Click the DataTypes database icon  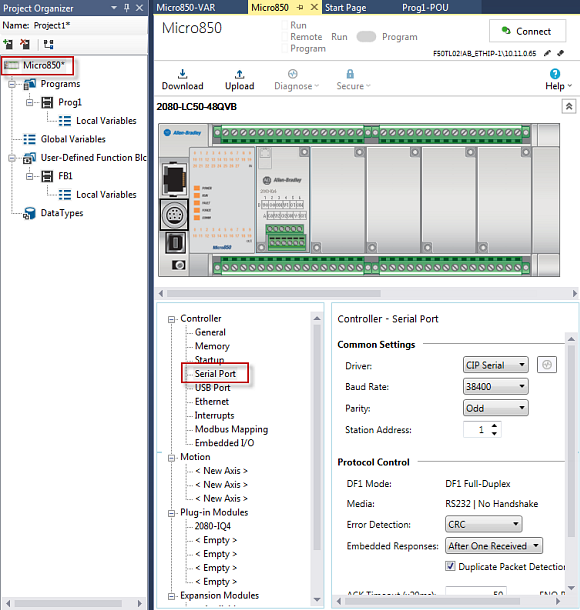pos(29,213)
